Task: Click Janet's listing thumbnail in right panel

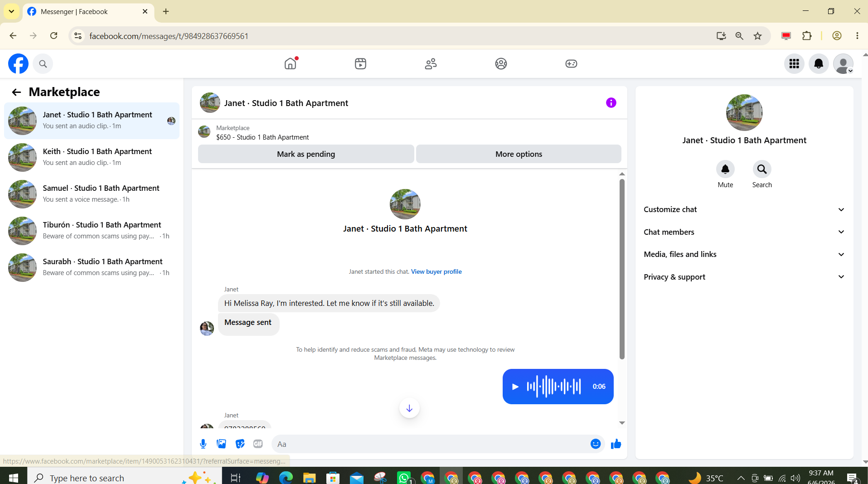Action: pos(744,113)
